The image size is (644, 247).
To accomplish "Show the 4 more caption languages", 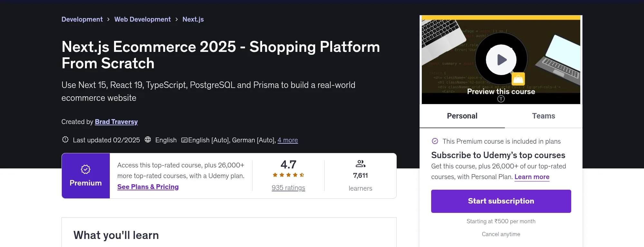I will [288, 140].
